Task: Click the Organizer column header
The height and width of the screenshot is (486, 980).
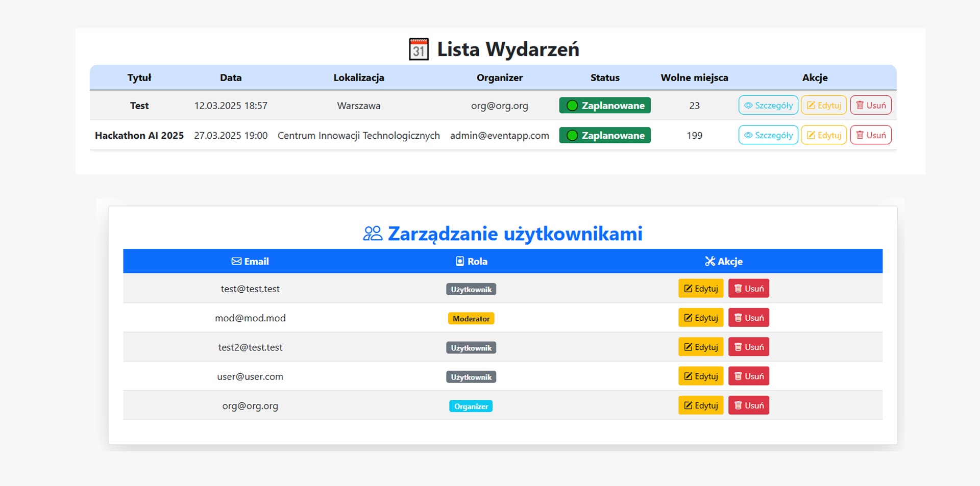Action: pyautogui.click(x=500, y=78)
